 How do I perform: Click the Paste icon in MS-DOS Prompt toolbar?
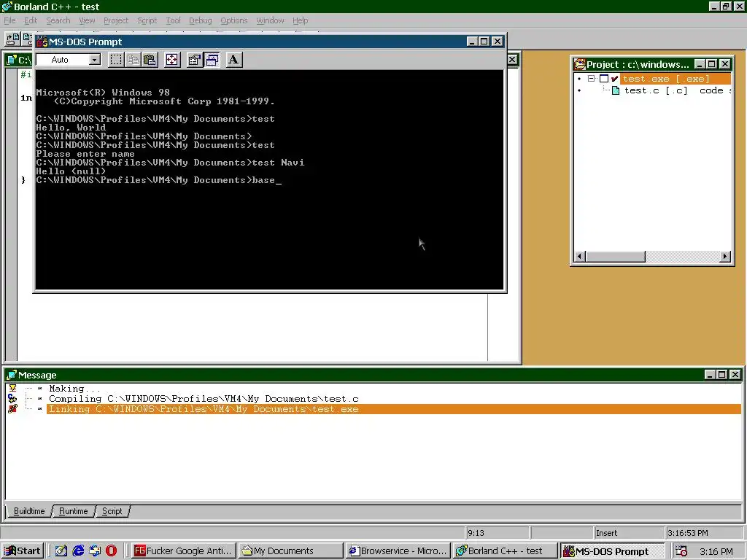[150, 60]
